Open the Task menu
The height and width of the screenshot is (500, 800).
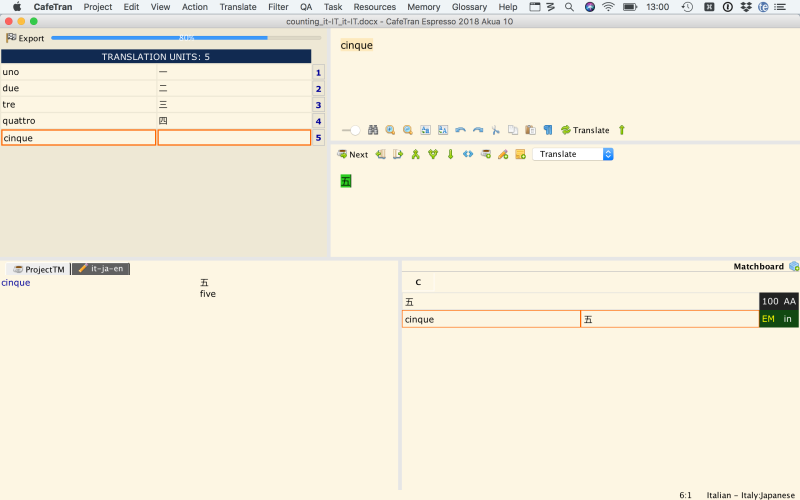point(333,7)
